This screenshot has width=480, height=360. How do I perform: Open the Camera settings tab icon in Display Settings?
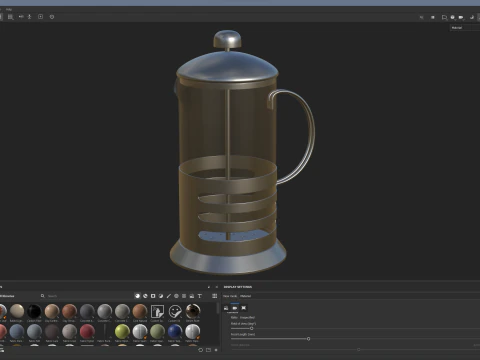(x=235, y=308)
